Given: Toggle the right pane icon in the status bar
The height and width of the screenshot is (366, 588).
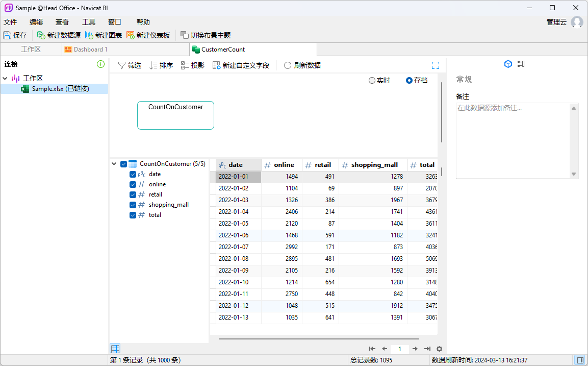Looking at the screenshot, I should 580,360.
